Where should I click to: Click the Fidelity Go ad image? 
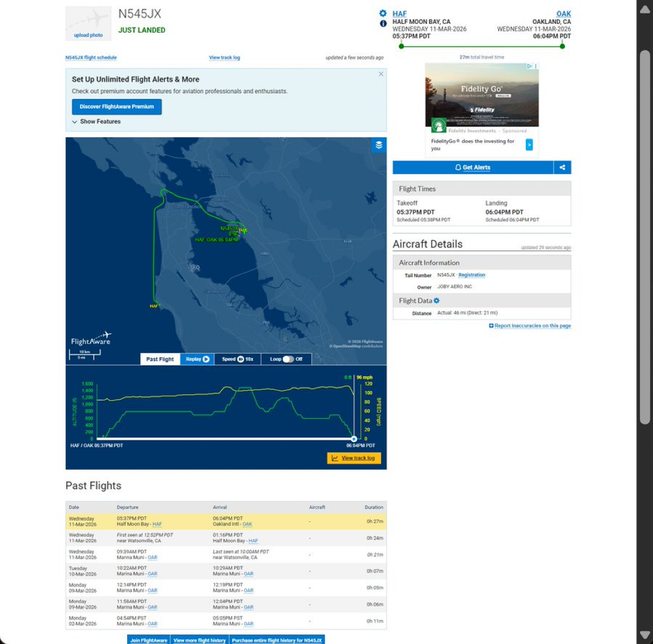click(482, 94)
